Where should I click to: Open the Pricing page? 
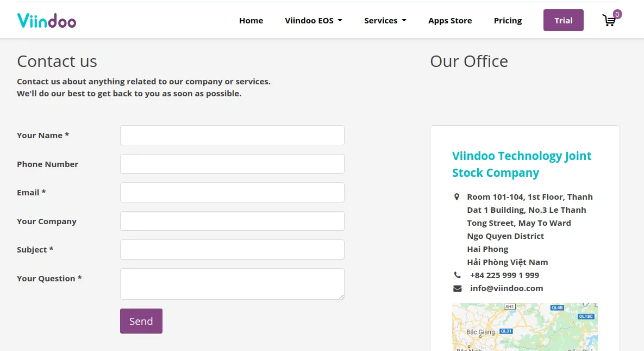pos(508,21)
